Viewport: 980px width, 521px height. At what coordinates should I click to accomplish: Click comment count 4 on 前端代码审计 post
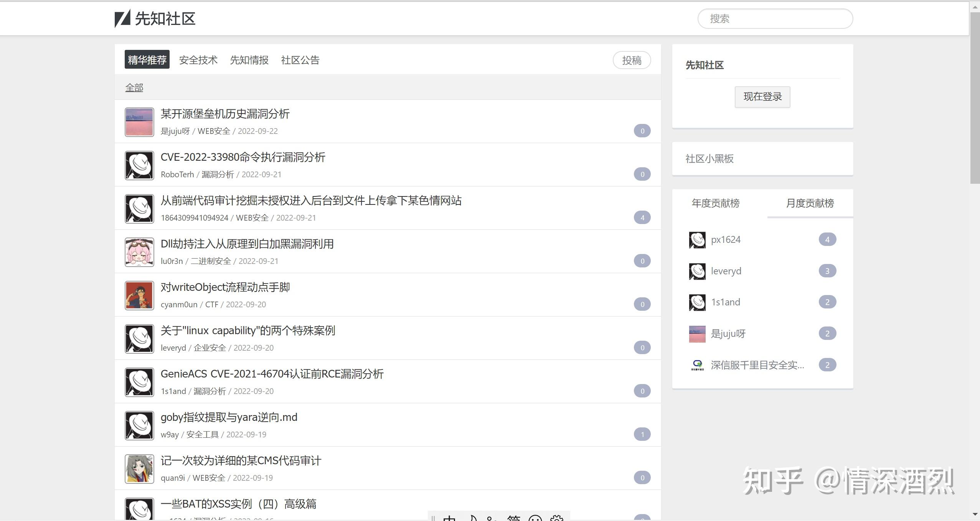(x=642, y=218)
